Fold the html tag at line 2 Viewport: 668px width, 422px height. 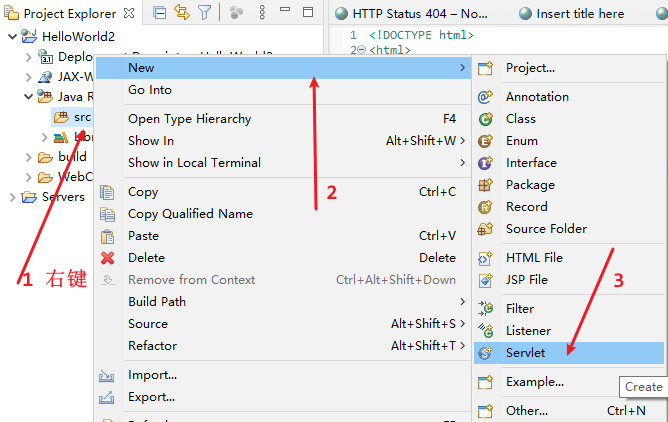coord(361,50)
